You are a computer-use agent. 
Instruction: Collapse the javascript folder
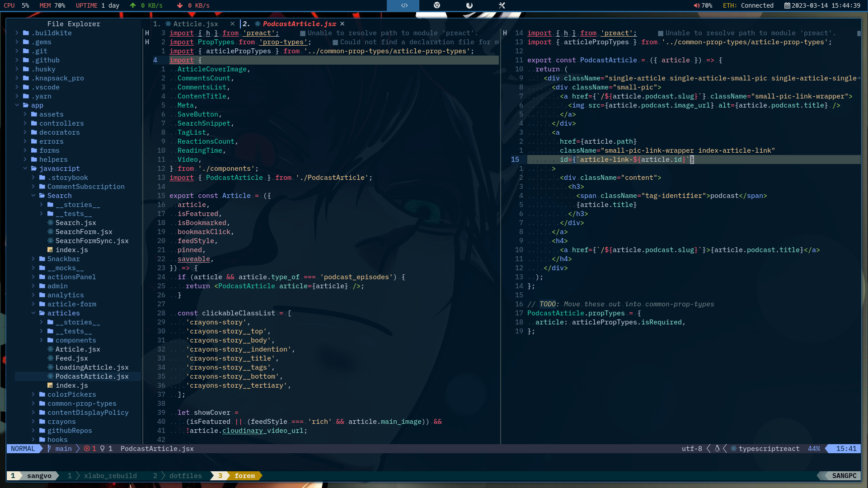[x=59, y=169]
